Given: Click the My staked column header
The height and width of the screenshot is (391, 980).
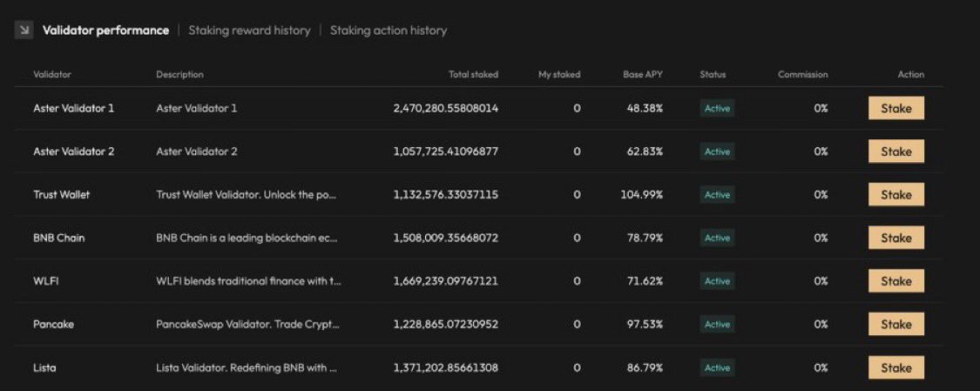Looking at the screenshot, I should click(559, 74).
